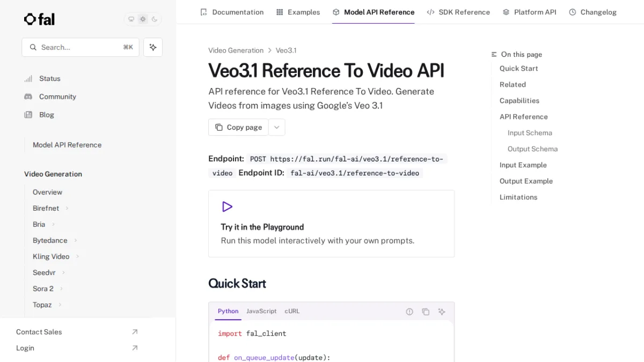Select the Python code tab

(x=228, y=311)
